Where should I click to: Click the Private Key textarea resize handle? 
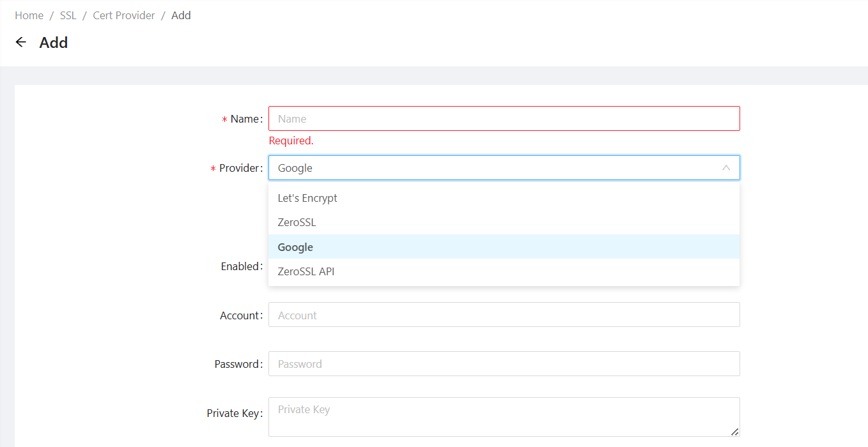coord(734,432)
